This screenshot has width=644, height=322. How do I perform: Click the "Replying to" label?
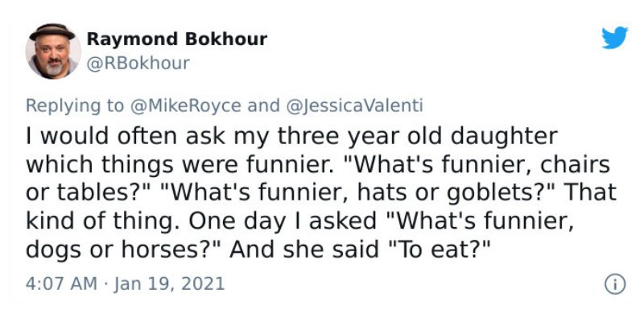pos(75,106)
